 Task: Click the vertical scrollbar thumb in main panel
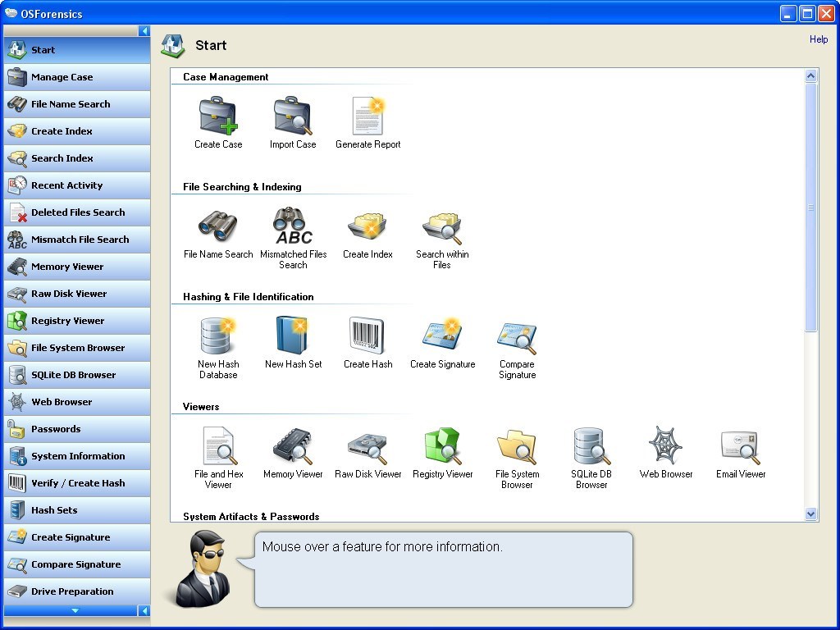[811, 208]
